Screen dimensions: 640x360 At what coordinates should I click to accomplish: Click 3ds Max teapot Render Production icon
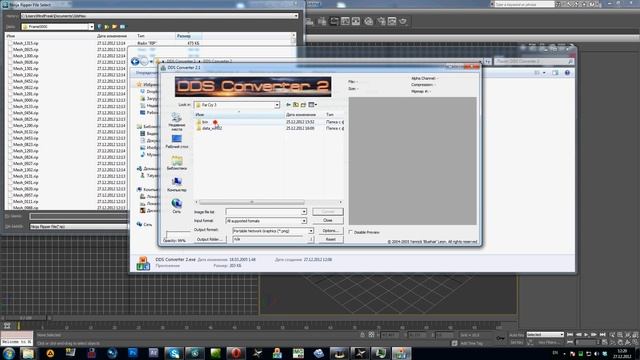(403, 21)
